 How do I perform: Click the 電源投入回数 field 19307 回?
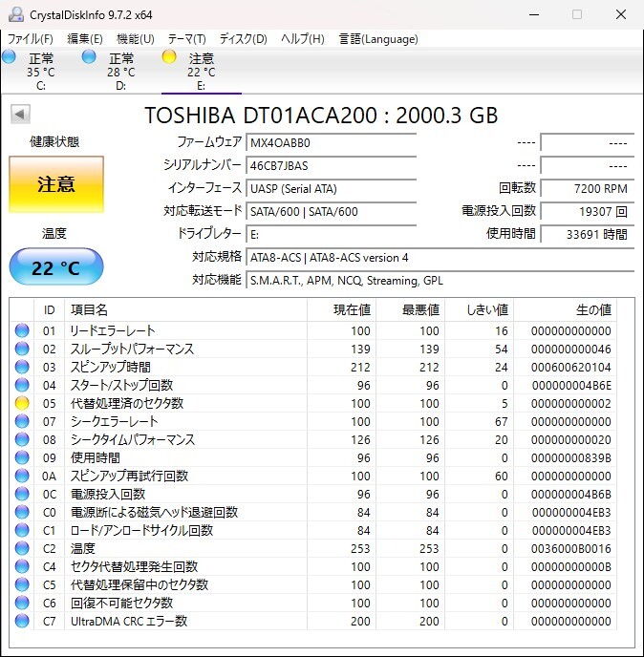[587, 211]
